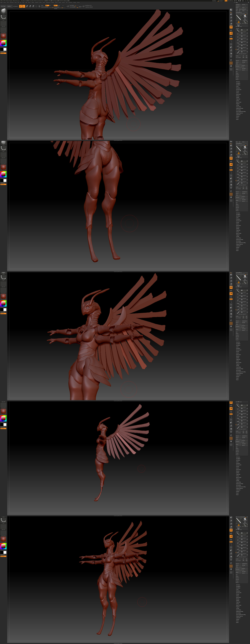Open the Zscript menu
The width and height of the screenshot is (250, 644).
click(78, 2)
